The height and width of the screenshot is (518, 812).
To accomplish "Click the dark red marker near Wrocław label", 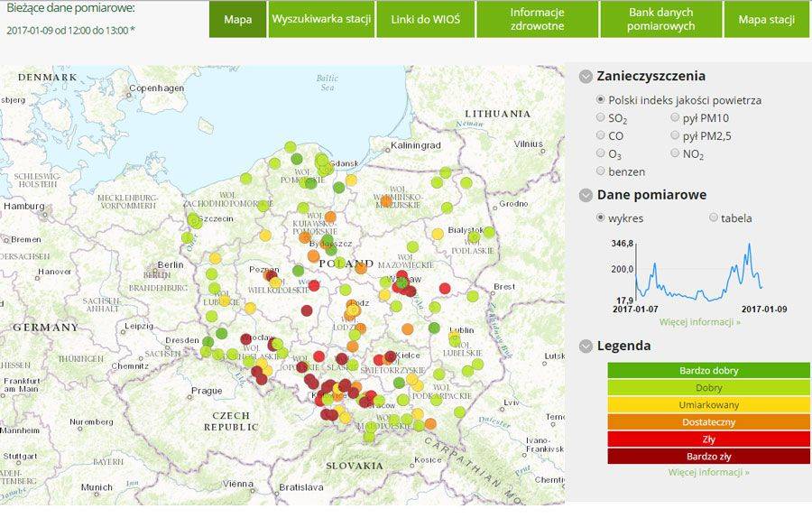I will tap(246, 339).
